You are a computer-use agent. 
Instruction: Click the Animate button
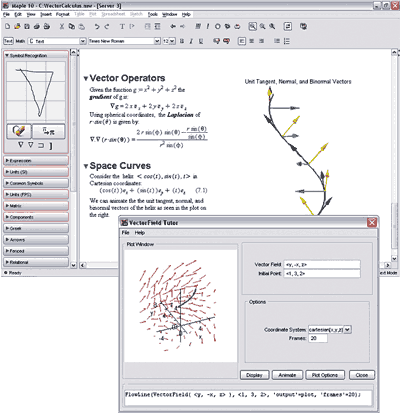pos(287,375)
